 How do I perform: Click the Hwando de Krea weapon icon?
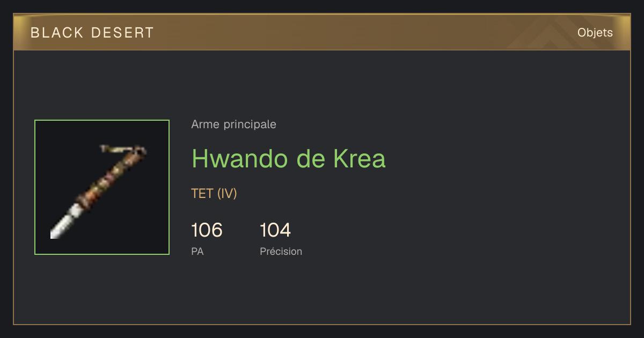tap(99, 192)
